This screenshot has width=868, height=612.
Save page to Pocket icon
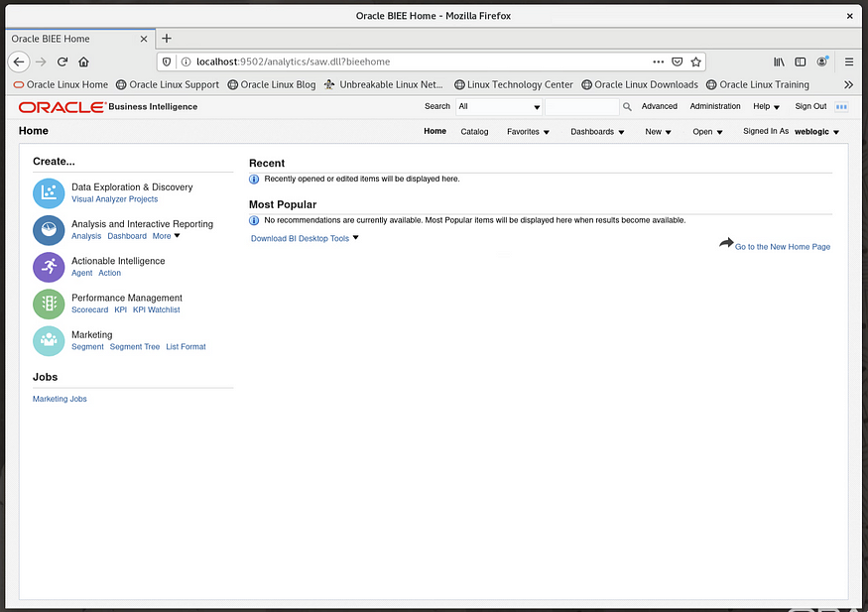(677, 61)
